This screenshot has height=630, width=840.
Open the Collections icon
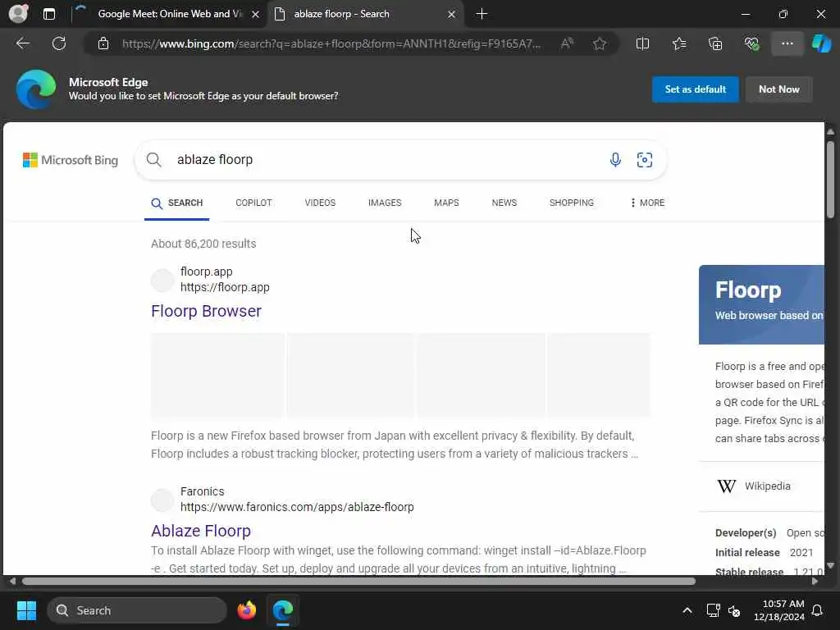[715, 43]
